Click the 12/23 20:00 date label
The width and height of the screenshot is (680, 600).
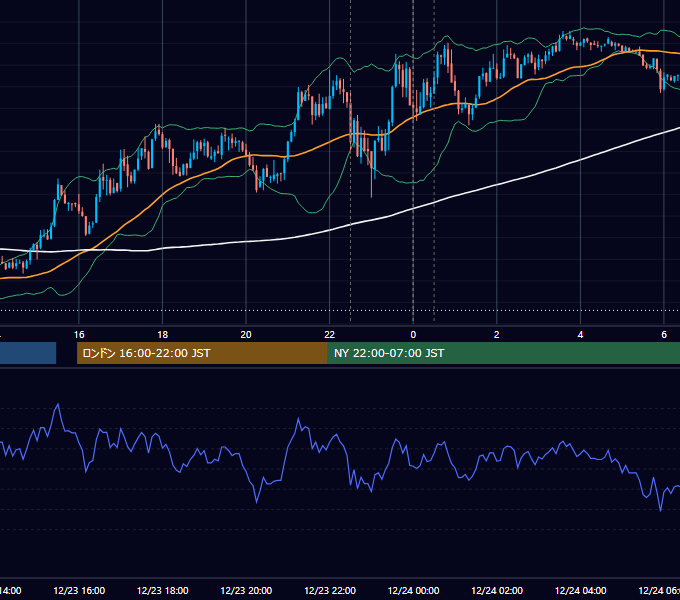(246, 590)
